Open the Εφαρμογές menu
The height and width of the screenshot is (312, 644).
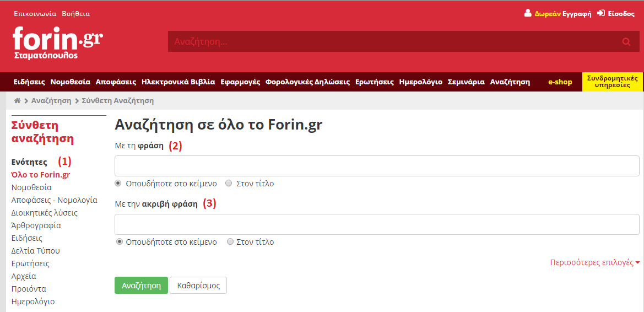click(x=240, y=82)
